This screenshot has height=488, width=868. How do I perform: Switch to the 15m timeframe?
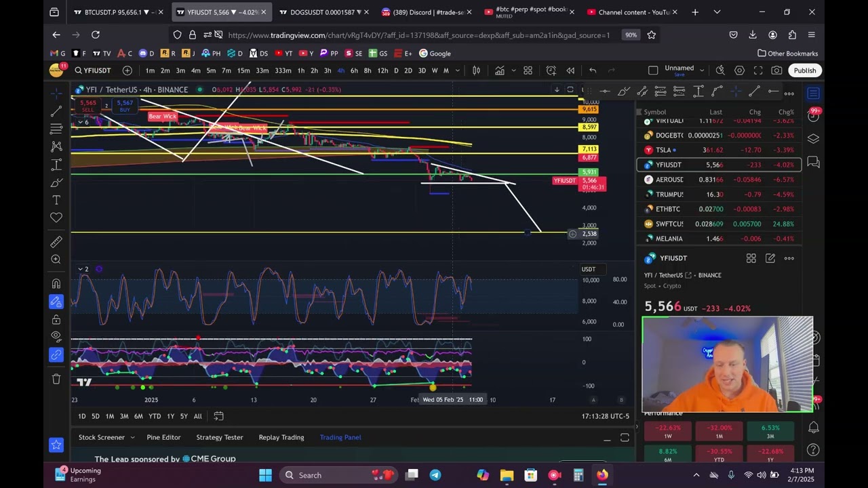243,70
